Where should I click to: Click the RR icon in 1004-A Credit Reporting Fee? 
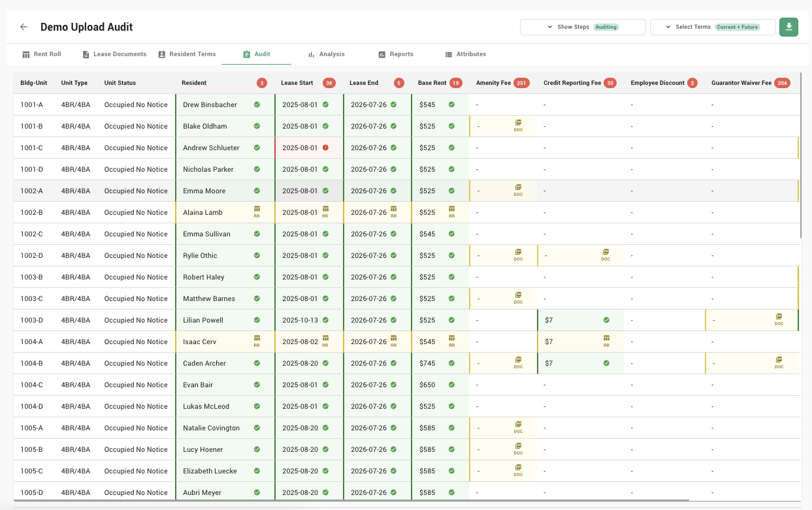pyautogui.click(x=606, y=341)
